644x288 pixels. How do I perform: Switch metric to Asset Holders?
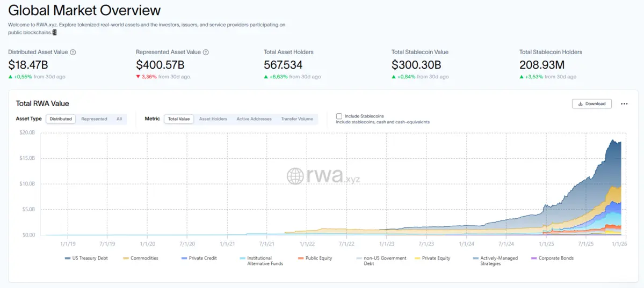pyautogui.click(x=213, y=119)
